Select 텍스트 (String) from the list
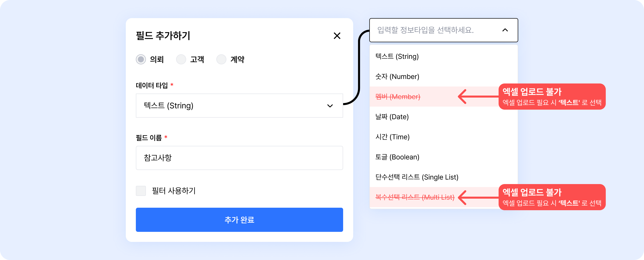 pos(397,56)
